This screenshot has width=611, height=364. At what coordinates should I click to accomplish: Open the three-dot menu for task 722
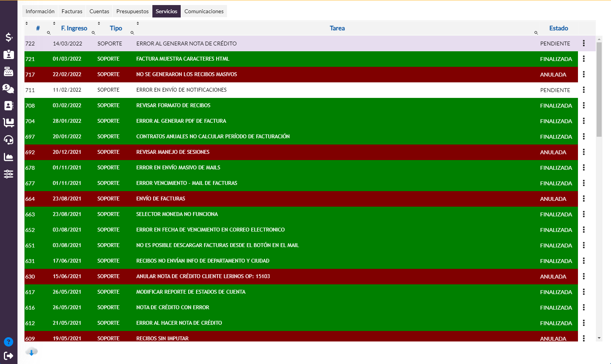(x=583, y=44)
